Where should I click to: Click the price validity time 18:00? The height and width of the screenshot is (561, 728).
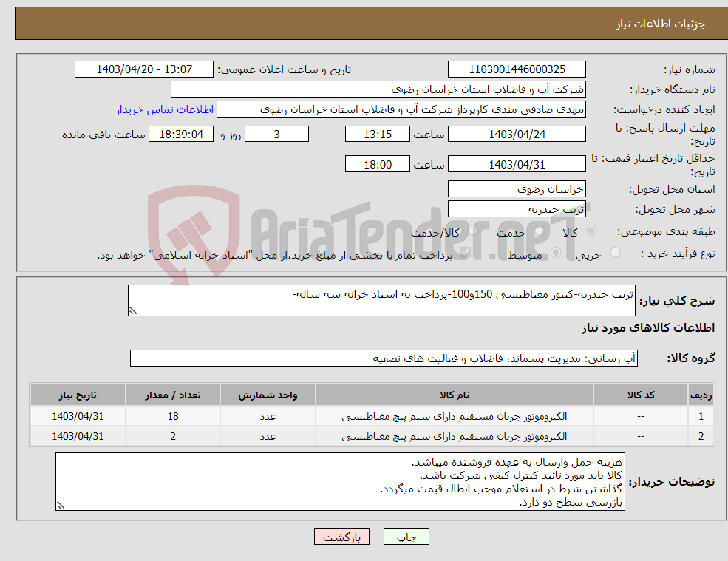click(378, 164)
